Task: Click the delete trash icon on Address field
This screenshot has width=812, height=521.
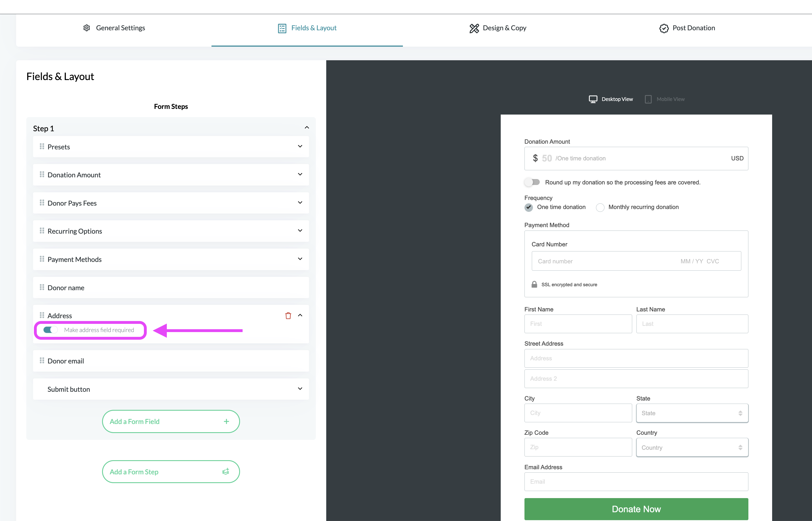Action: (x=288, y=315)
